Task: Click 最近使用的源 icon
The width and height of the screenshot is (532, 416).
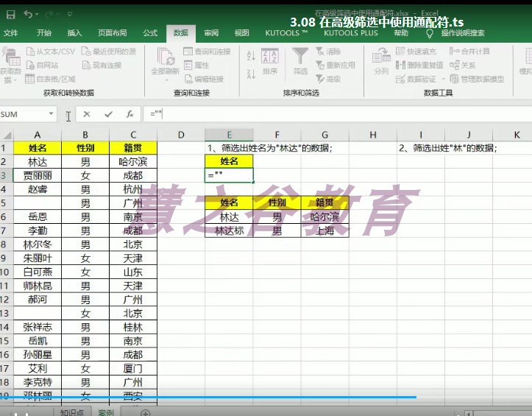Action: point(86,52)
